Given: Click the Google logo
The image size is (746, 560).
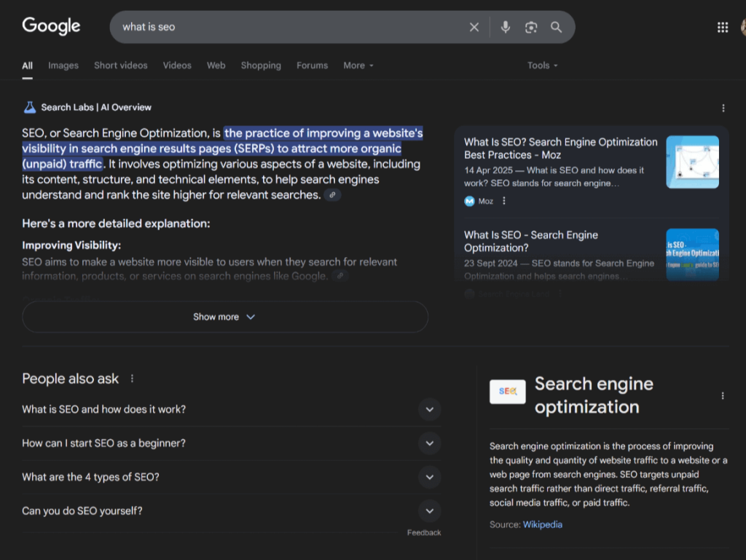Looking at the screenshot, I should pyautogui.click(x=51, y=25).
